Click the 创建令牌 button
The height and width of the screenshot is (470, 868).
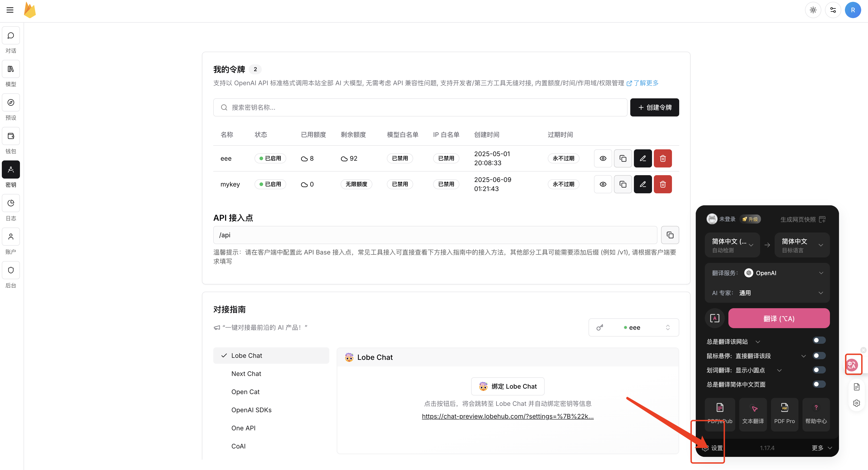(654, 107)
